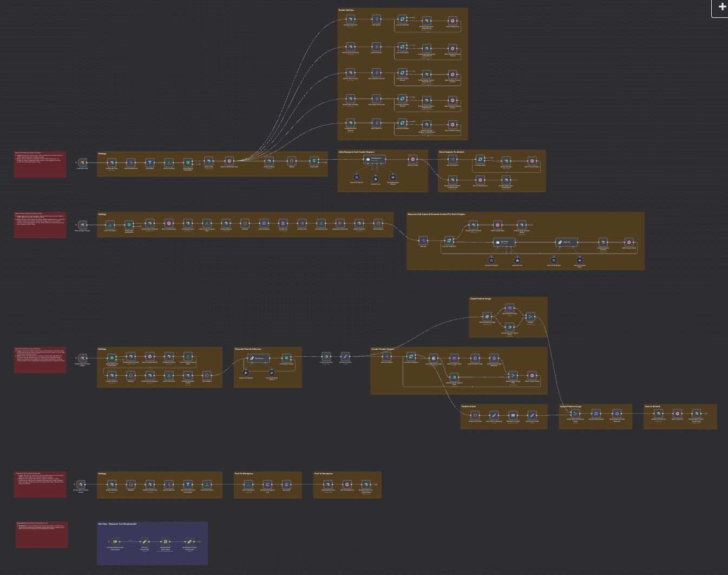Select the HTTP request globe node in Sub-flow

[165, 541]
